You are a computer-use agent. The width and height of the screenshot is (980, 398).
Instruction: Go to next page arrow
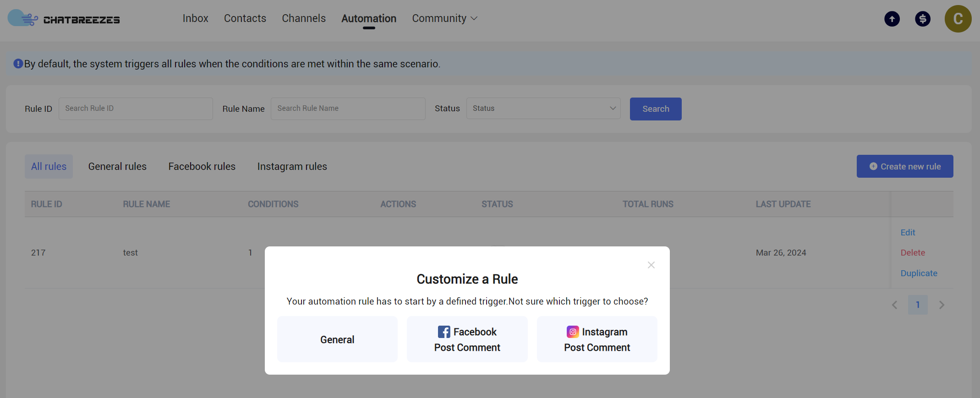coord(942,305)
